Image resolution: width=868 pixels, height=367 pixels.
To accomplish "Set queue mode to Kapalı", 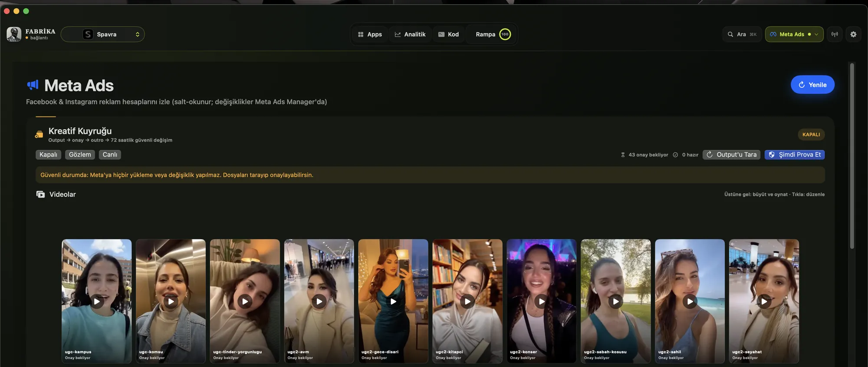I will click(48, 155).
